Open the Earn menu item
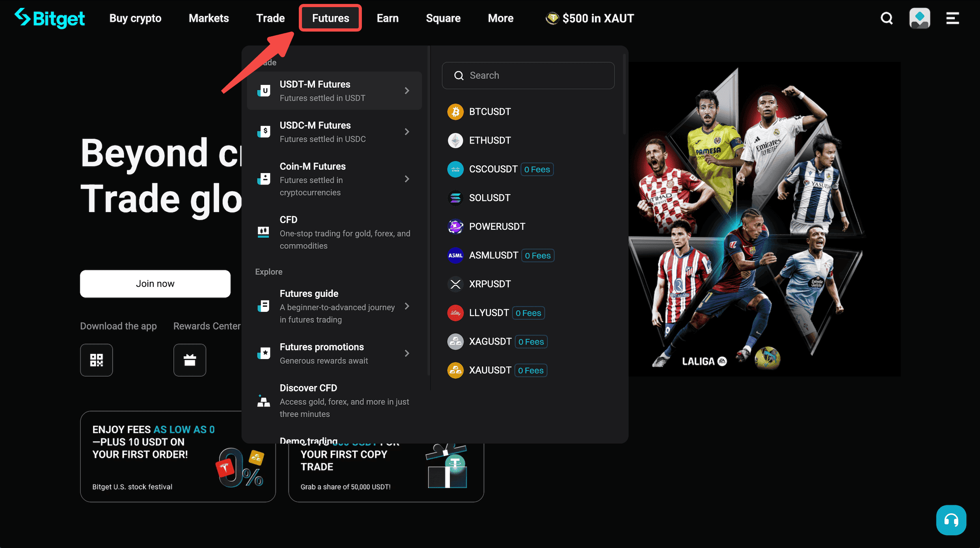The height and width of the screenshot is (548, 980). [x=388, y=18]
